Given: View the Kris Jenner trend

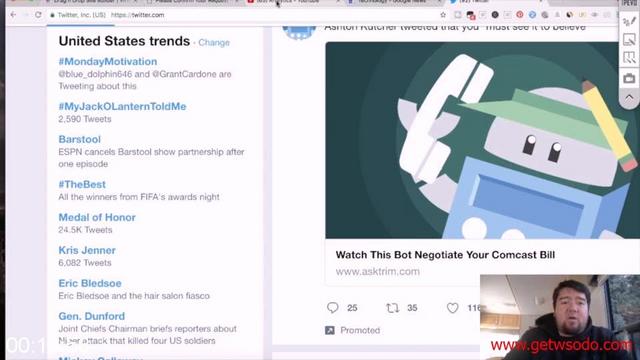Looking at the screenshot, I should 87,250.
